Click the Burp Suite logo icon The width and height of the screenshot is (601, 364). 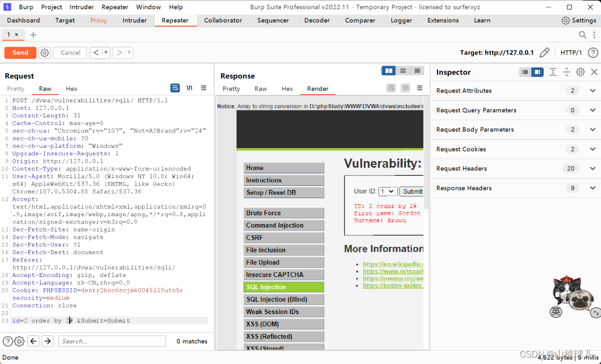click(7, 7)
